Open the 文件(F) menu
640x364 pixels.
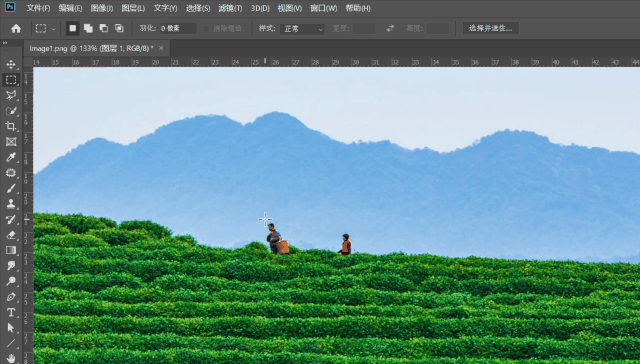38,8
